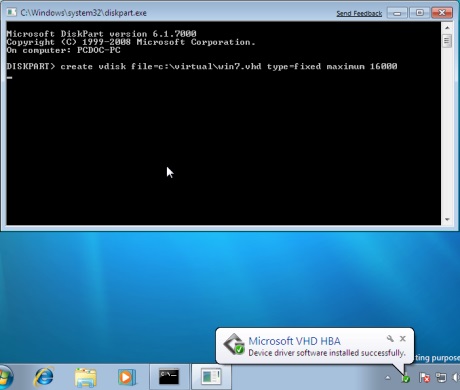
Task: Open Windows Explorer from the taskbar
Action: pyautogui.click(x=86, y=377)
